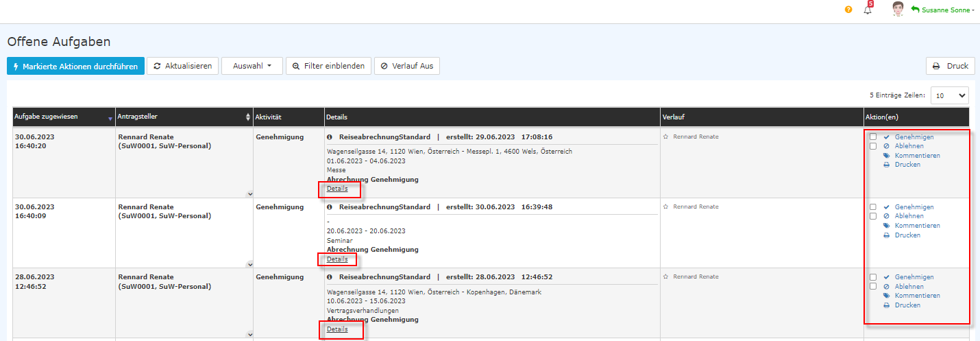
Task: Click the info icon in the first ReiseabrechnungStandard row
Action: click(330, 137)
